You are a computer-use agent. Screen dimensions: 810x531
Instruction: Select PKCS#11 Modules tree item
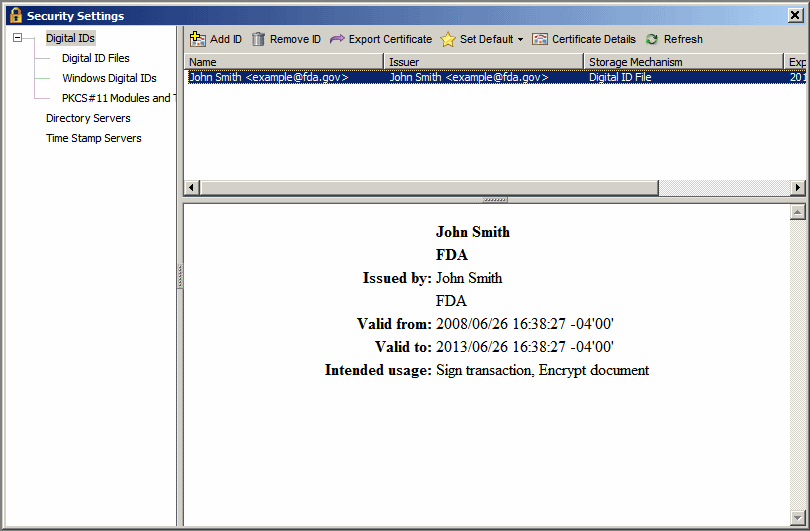pos(119,98)
